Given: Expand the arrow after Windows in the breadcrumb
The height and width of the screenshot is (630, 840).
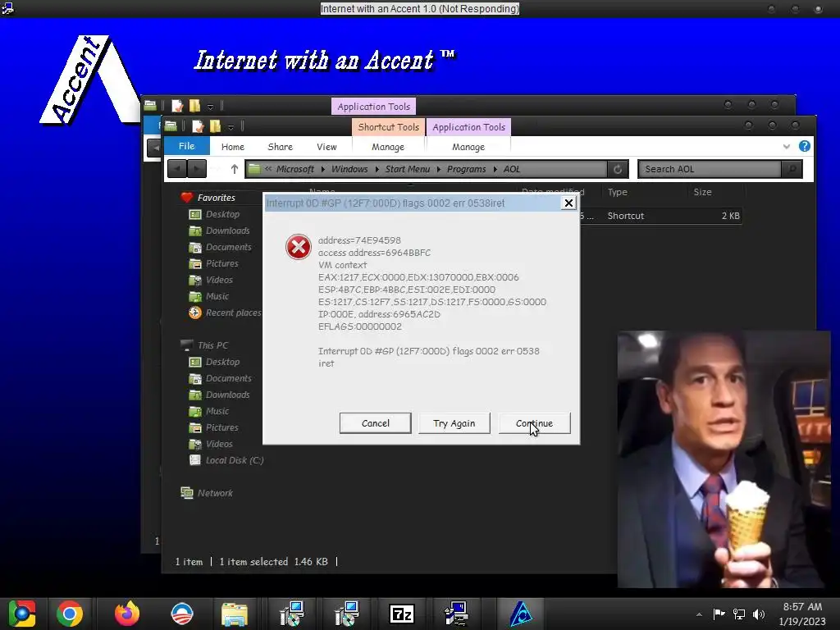Looking at the screenshot, I should coord(377,169).
